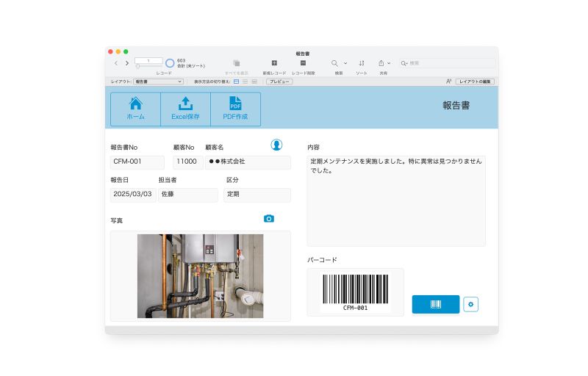This screenshot has height=376, width=588.
Task: Click the PDF作成 button
Action: click(235, 109)
